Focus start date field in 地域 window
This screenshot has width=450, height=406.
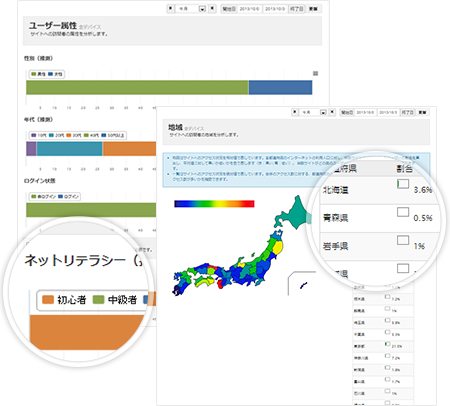(365, 113)
